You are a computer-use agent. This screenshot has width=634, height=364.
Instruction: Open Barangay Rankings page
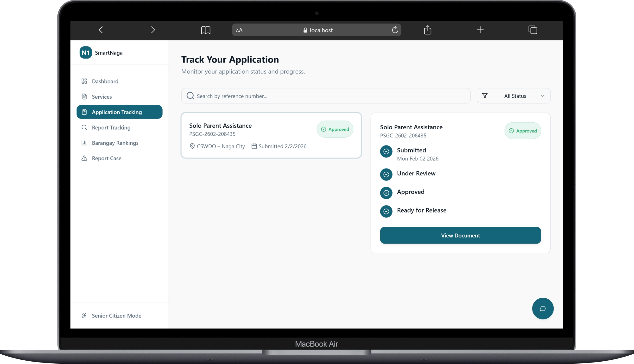(119, 143)
